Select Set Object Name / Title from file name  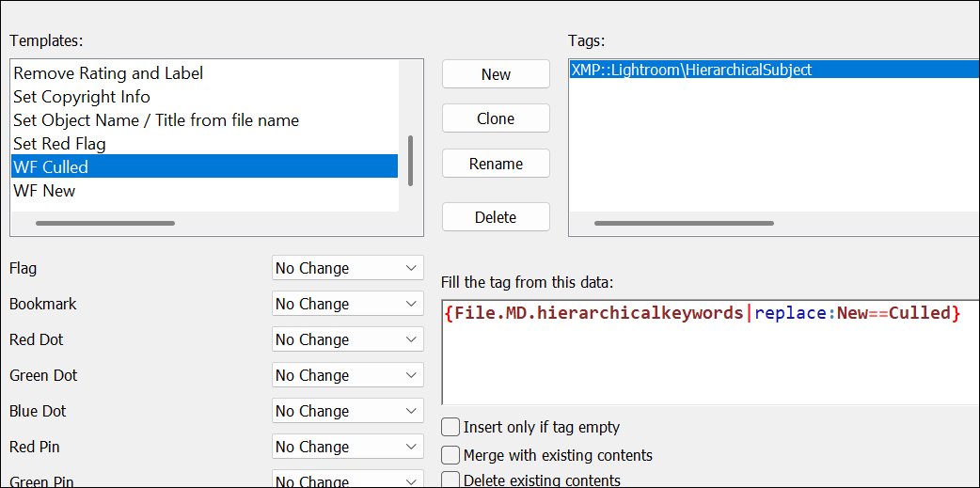click(x=204, y=120)
